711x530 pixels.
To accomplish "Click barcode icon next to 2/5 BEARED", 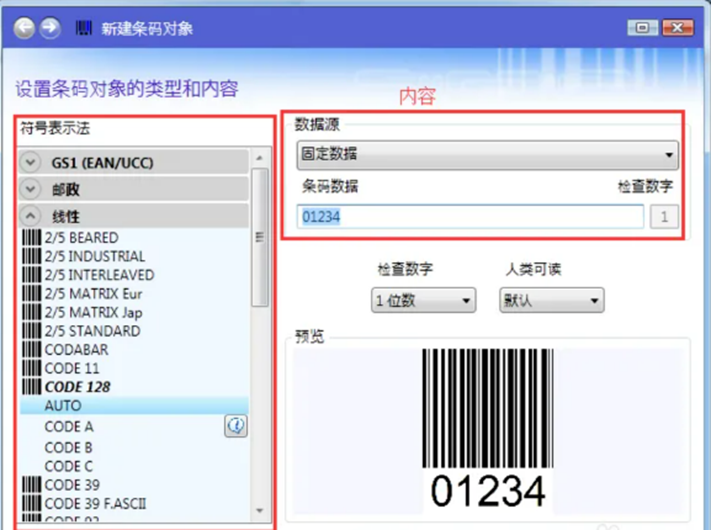I will point(31,238).
